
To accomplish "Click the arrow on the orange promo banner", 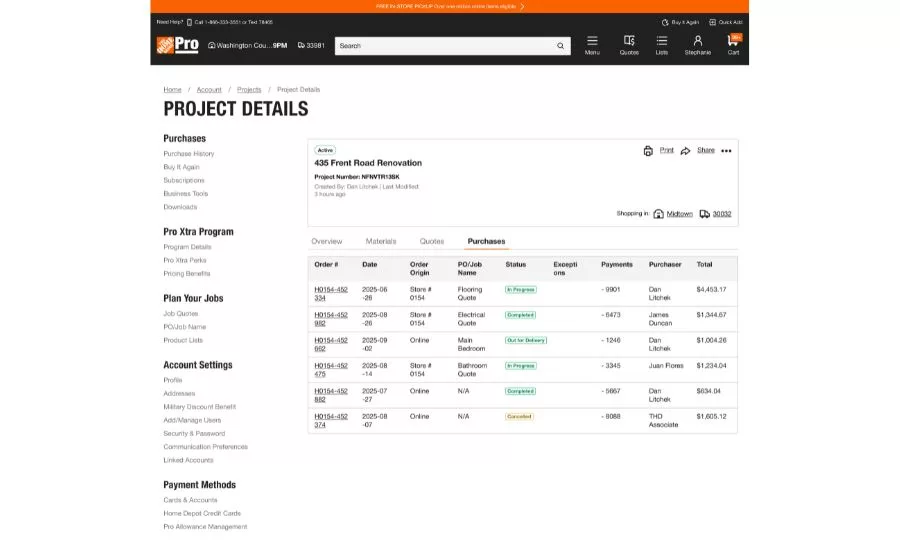I will click(x=522, y=6).
